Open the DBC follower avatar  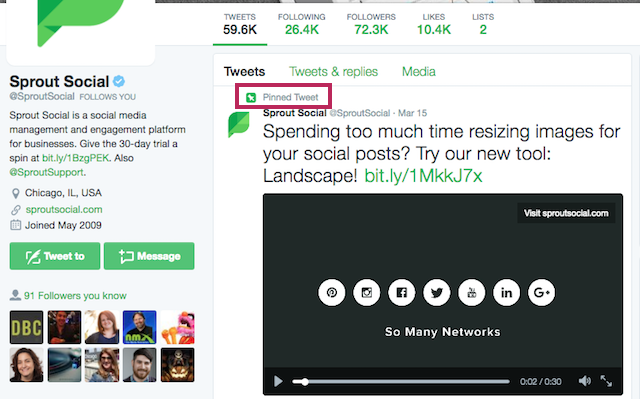27,327
